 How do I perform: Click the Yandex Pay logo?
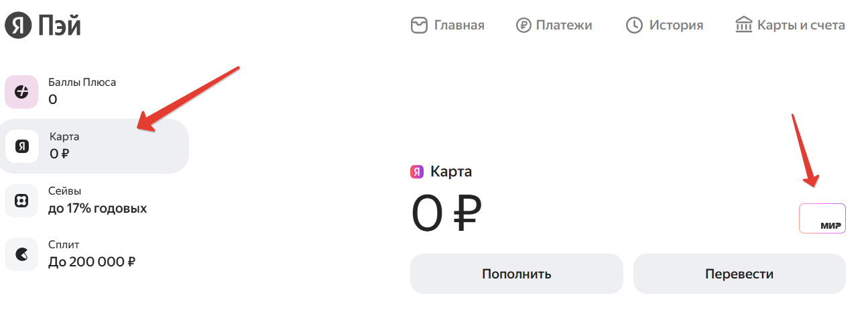click(x=43, y=25)
